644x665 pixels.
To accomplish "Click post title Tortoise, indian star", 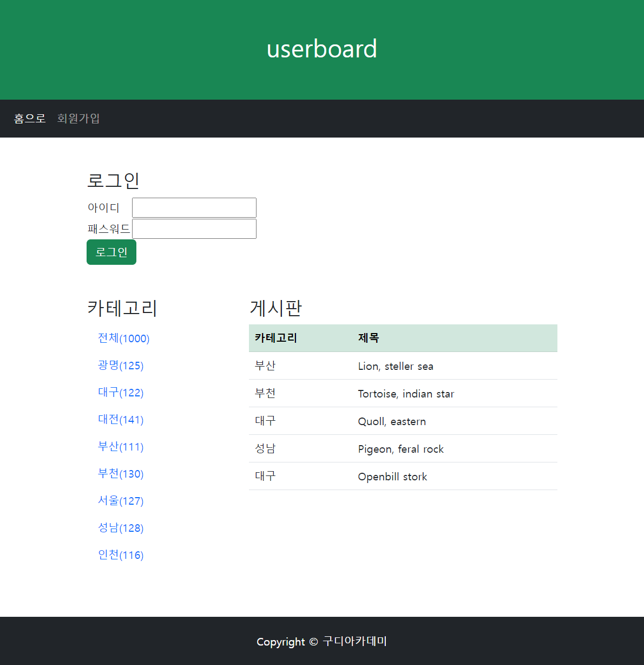I will pyautogui.click(x=406, y=394).
